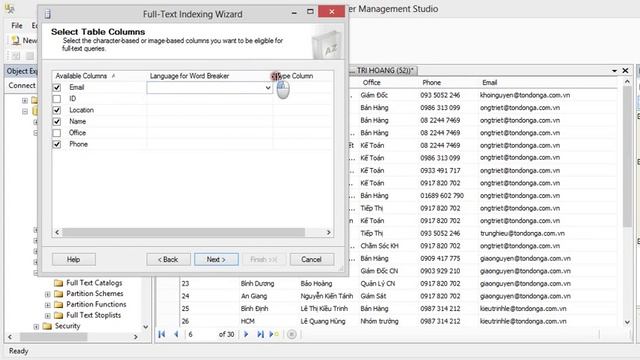
Task: Click the wizard title bar icon
Action: coord(48,14)
